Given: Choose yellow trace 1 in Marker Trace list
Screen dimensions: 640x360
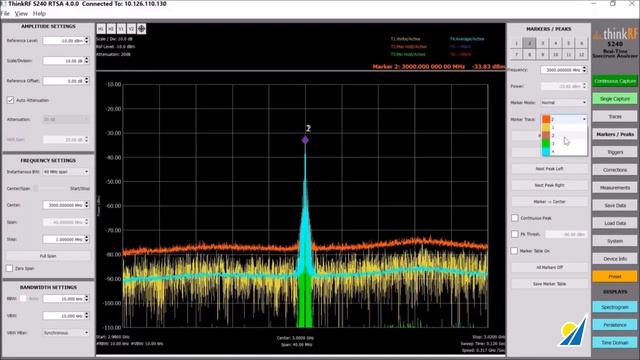Looking at the screenshot, I should click(564, 127).
